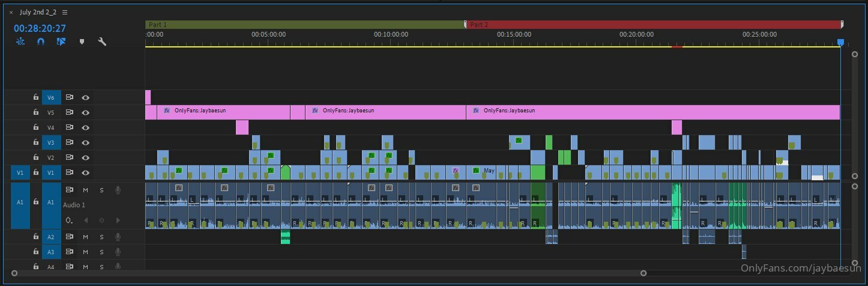Click the V1 source patching button
The image size is (868, 286).
coord(20,172)
